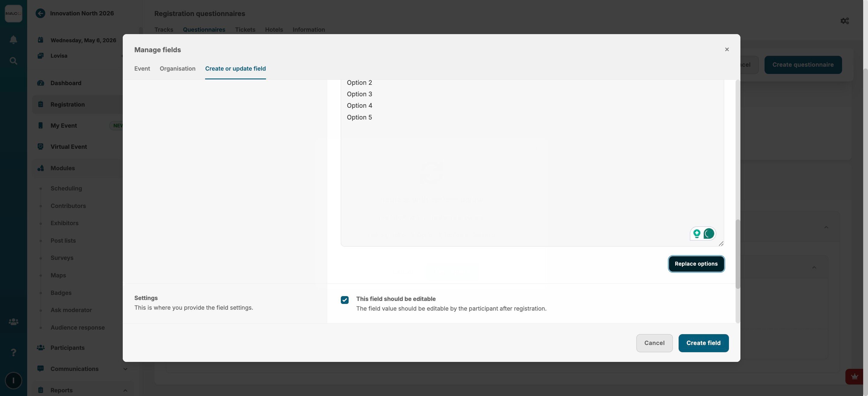Uncheck 'This field should be editable'
Viewport: 868px width, 396px height.
pyautogui.click(x=344, y=300)
